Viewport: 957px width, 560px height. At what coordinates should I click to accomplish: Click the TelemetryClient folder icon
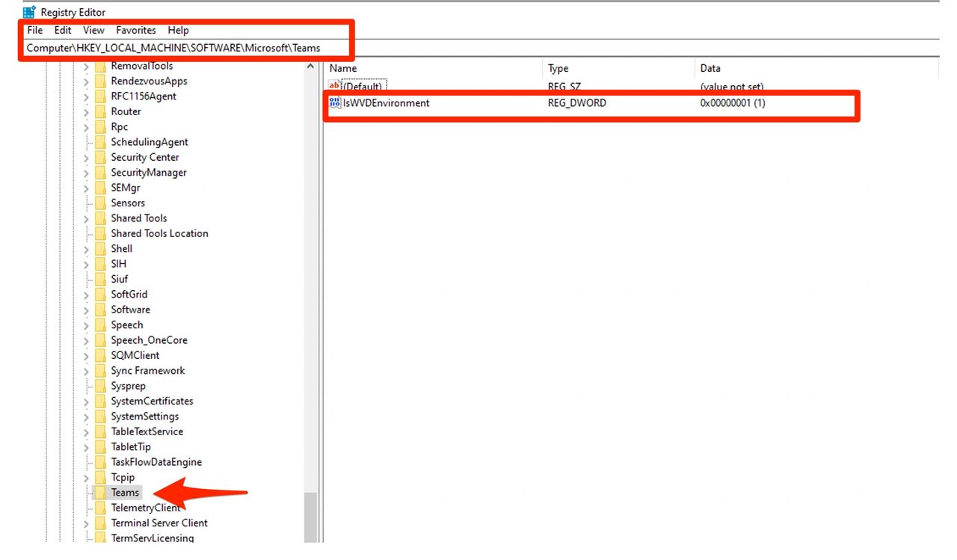tap(99, 508)
